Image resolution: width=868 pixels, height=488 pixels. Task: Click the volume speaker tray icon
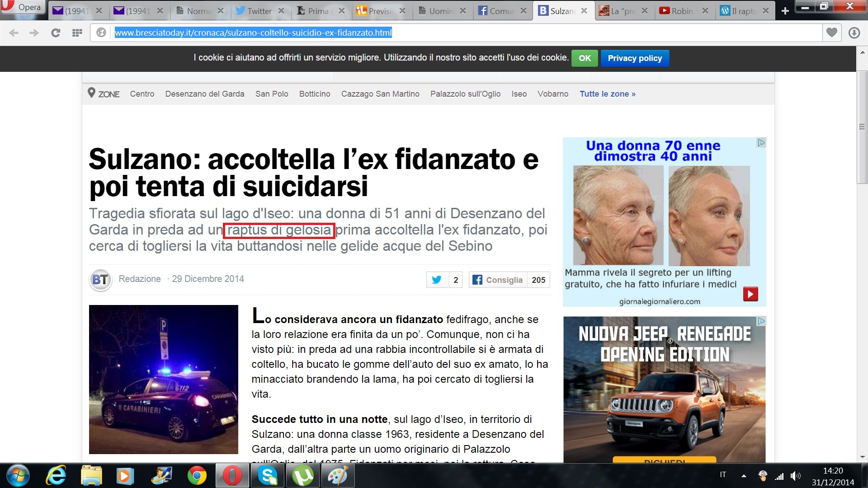[x=795, y=476]
